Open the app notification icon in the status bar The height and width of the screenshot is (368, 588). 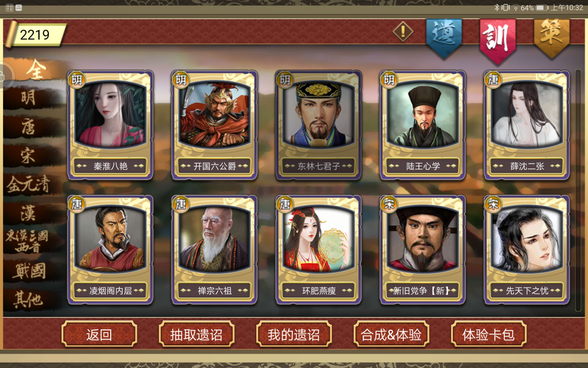(x=9, y=8)
